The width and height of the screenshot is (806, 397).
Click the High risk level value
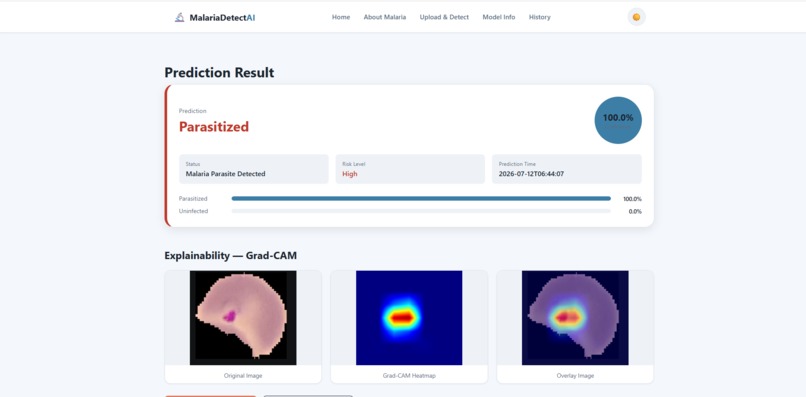350,174
